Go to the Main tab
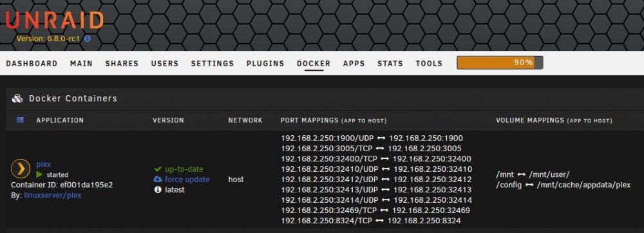Image resolution: width=644 pixels, height=233 pixels. 81,64
